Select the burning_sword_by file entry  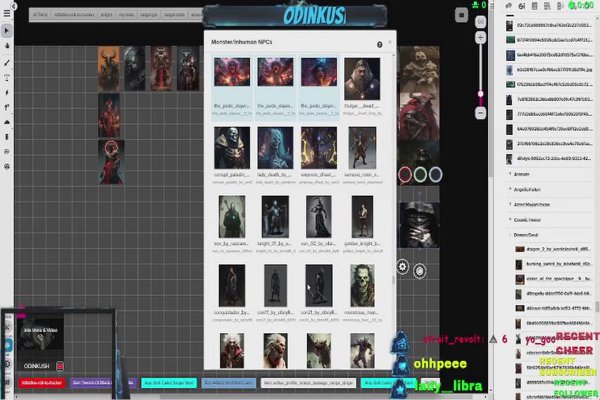[554, 264]
